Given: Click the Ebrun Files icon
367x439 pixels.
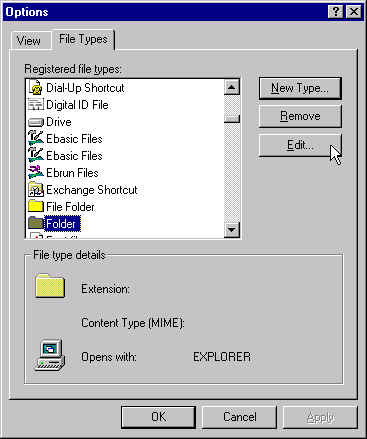Looking at the screenshot, I should 36,173.
